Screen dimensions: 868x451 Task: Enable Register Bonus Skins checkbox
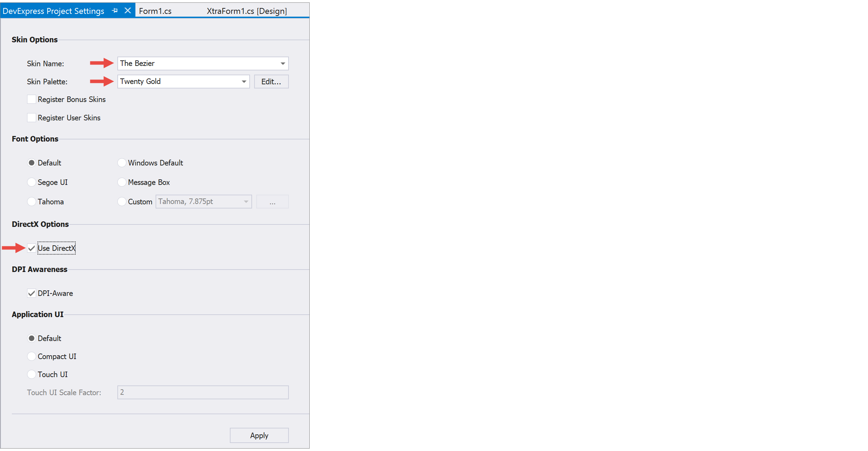(32, 99)
